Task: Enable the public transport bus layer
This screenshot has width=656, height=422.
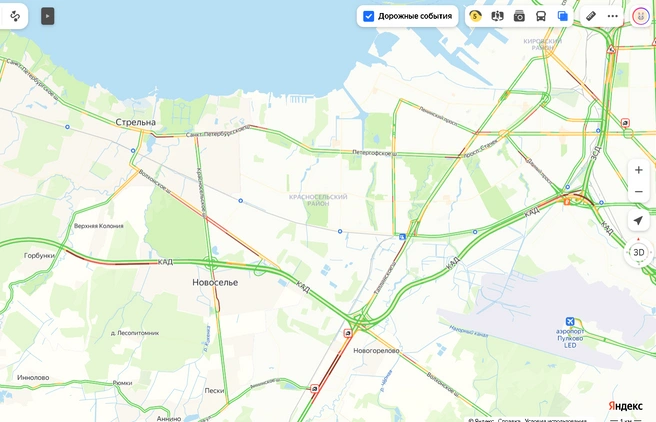Action: pyautogui.click(x=541, y=16)
